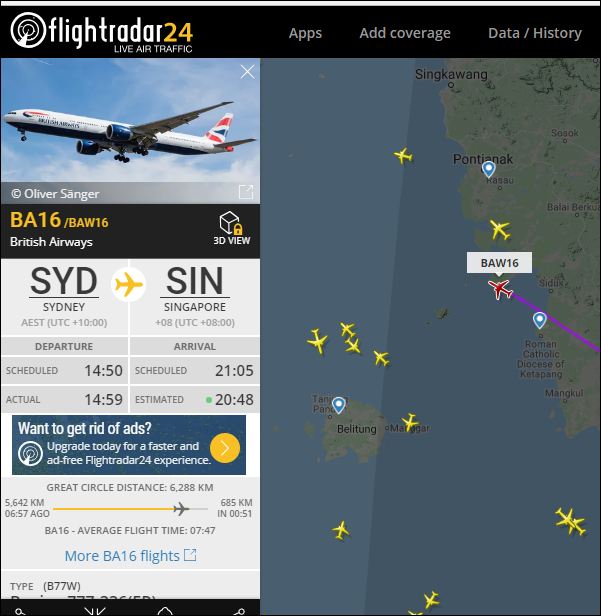Click the flight progress bar plane marker

click(181, 508)
